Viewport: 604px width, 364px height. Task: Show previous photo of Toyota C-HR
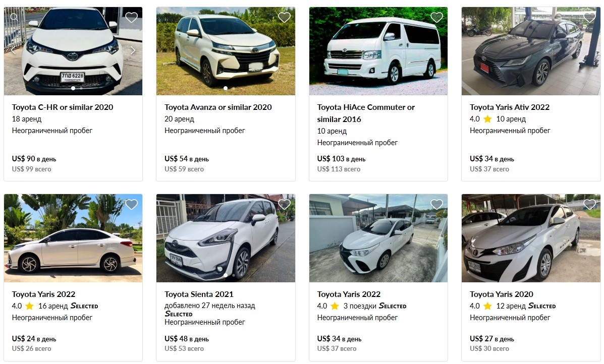tap(14, 50)
